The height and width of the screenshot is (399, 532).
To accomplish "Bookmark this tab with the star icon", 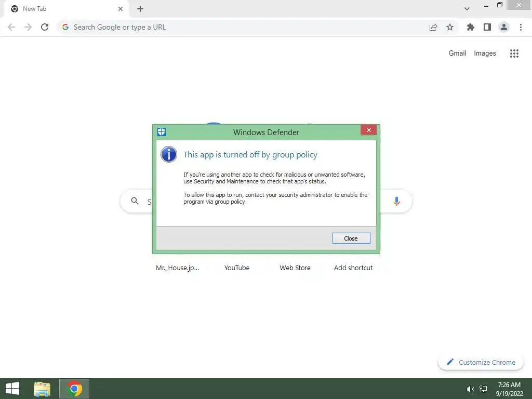I will [450, 27].
